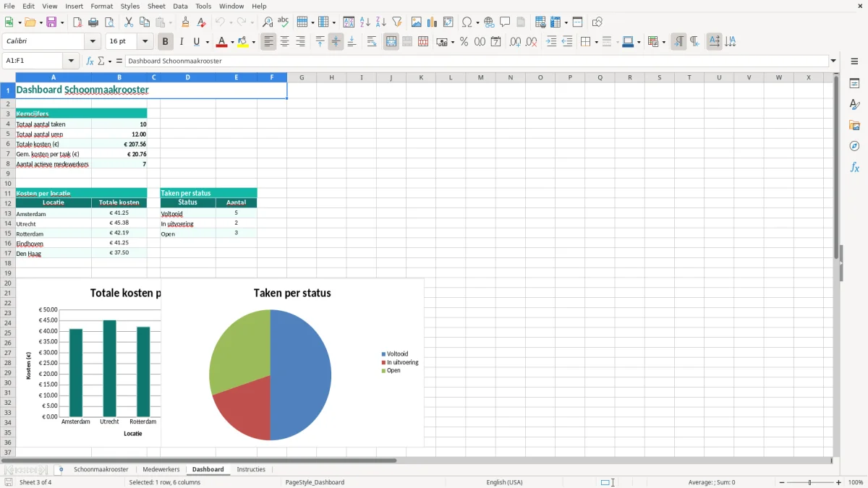Click the formula input line

tap(476, 61)
